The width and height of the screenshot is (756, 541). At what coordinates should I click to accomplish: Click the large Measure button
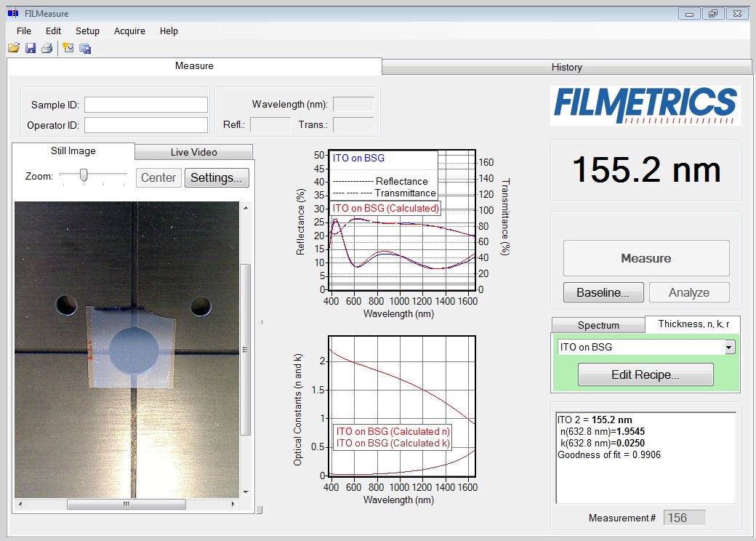coord(646,258)
